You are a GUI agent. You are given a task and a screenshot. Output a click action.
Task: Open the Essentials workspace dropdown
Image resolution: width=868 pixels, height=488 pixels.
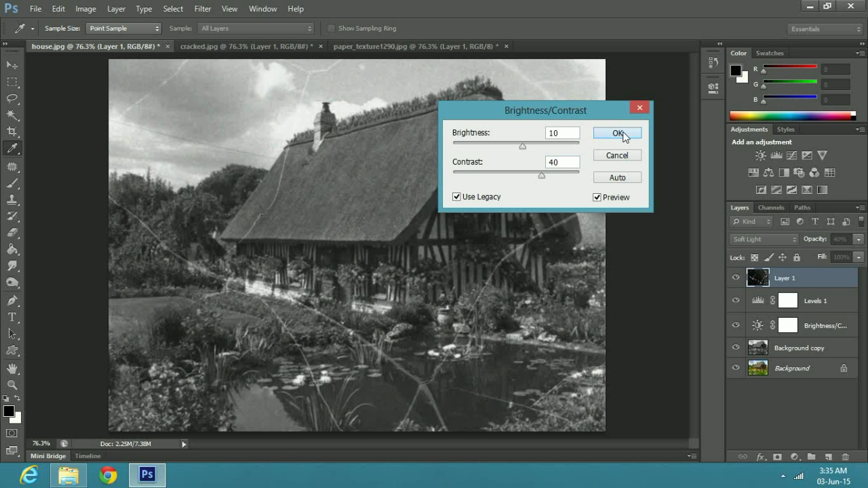pyautogui.click(x=825, y=28)
